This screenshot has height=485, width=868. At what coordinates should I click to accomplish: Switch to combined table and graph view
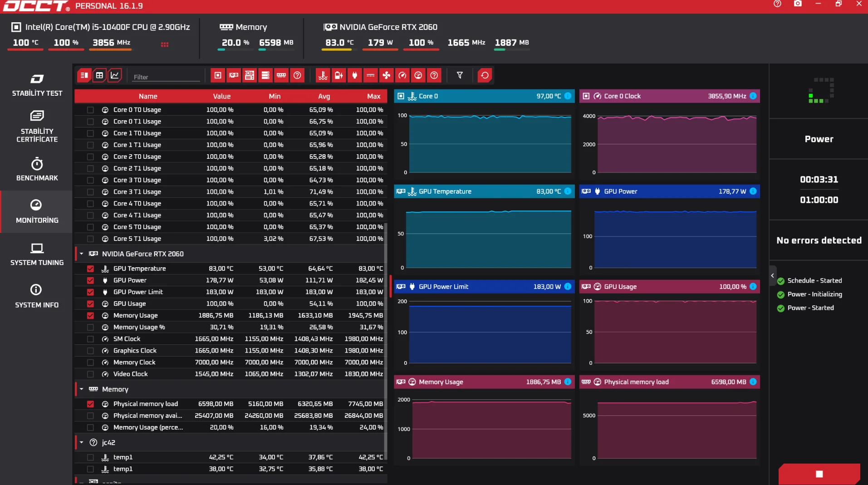coord(84,75)
